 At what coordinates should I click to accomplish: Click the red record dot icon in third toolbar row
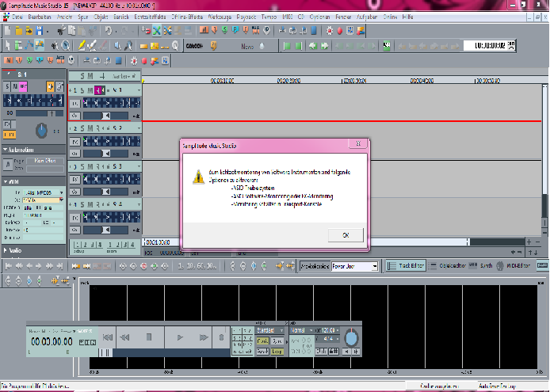144,61
